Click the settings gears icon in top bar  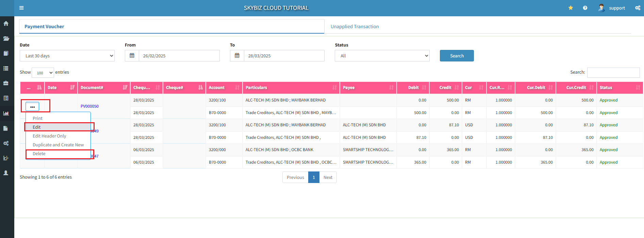pyautogui.click(x=638, y=8)
